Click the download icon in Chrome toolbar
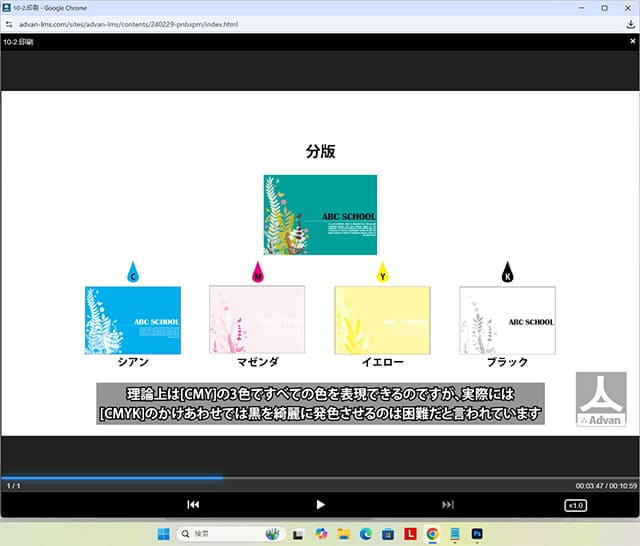The image size is (640, 546). [x=630, y=22]
